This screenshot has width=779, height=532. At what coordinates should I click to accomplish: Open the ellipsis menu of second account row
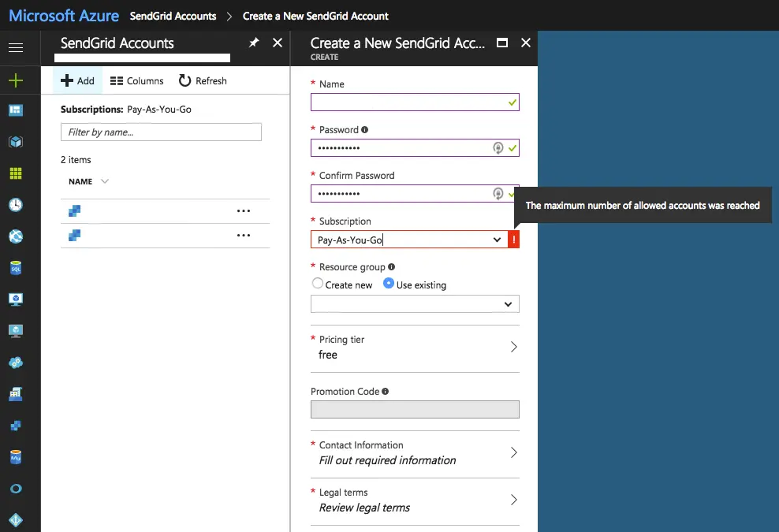click(244, 236)
